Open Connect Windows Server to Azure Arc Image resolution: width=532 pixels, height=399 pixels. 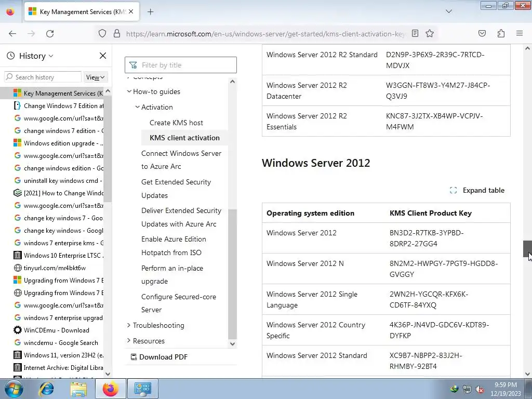181,160
